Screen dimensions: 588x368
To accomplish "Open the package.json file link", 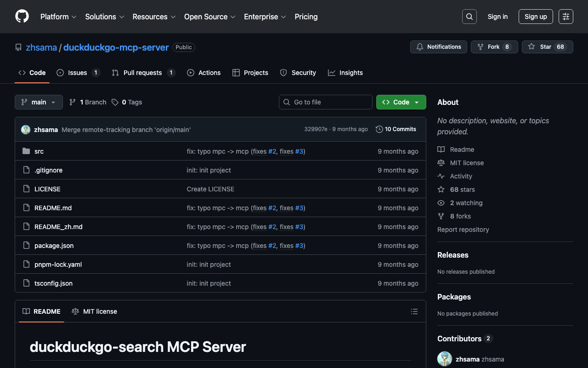I will [x=54, y=246].
